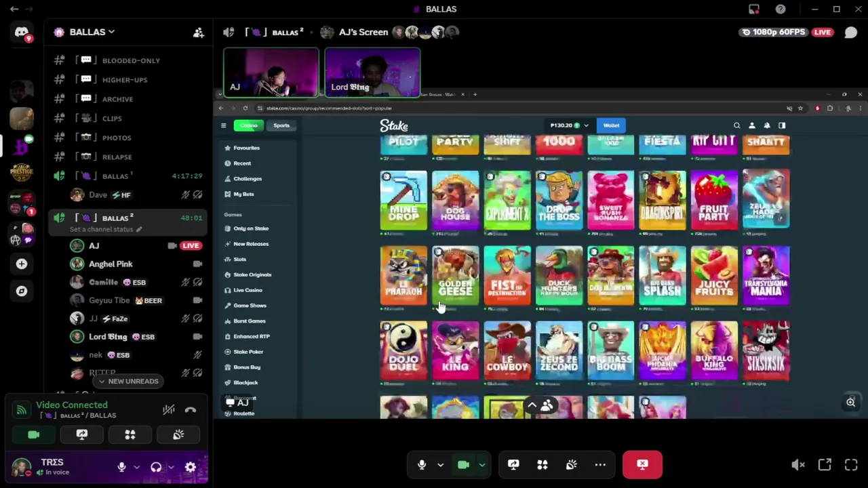Toggle microphone mute in the user panel

click(121, 467)
